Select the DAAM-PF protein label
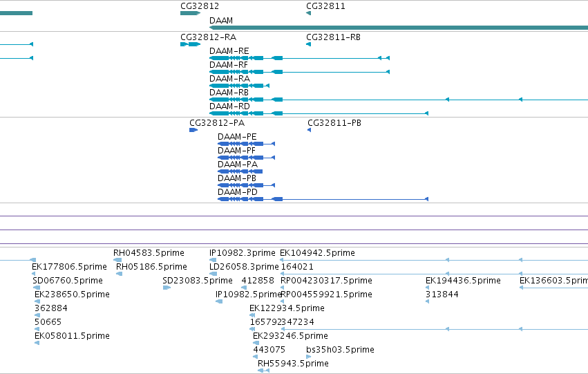 click(x=236, y=151)
